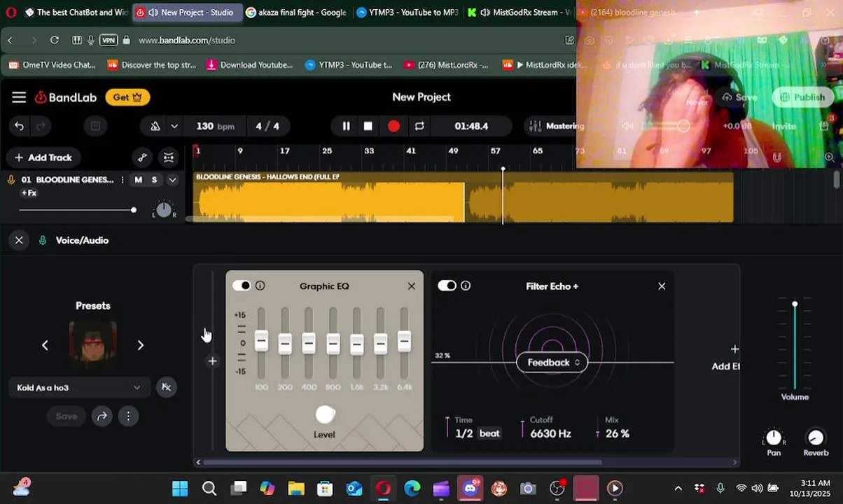
Task: Click the track pan knob
Action: point(164,209)
